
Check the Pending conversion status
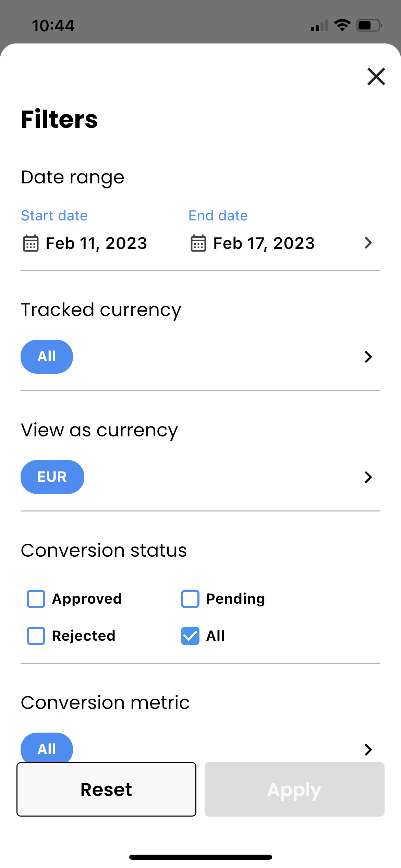coord(190,599)
